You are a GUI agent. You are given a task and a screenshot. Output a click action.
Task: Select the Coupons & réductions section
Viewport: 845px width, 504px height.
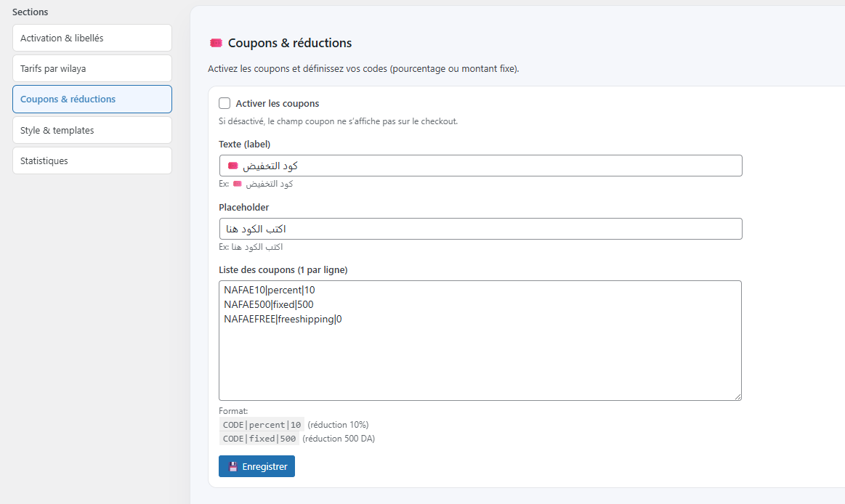92,99
